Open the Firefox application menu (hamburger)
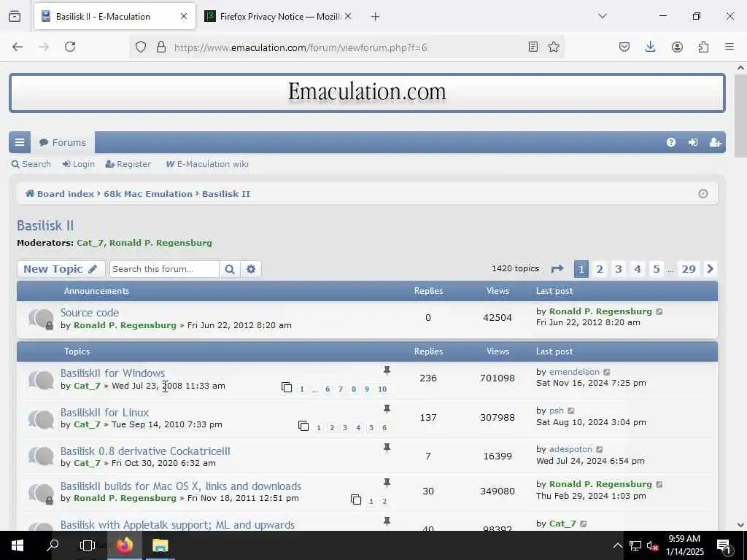Screen dimensions: 747x560 pos(729,47)
